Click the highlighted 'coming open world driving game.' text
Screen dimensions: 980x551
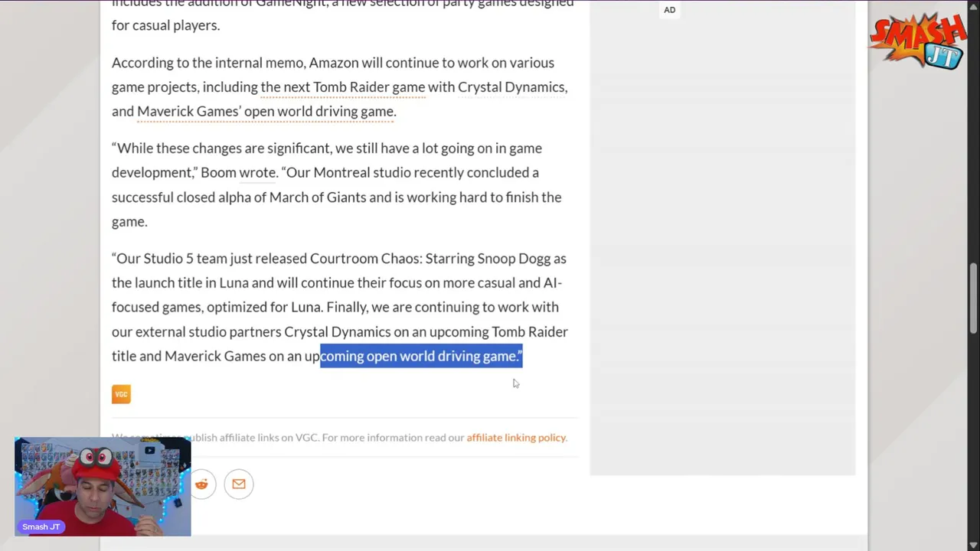pos(421,357)
